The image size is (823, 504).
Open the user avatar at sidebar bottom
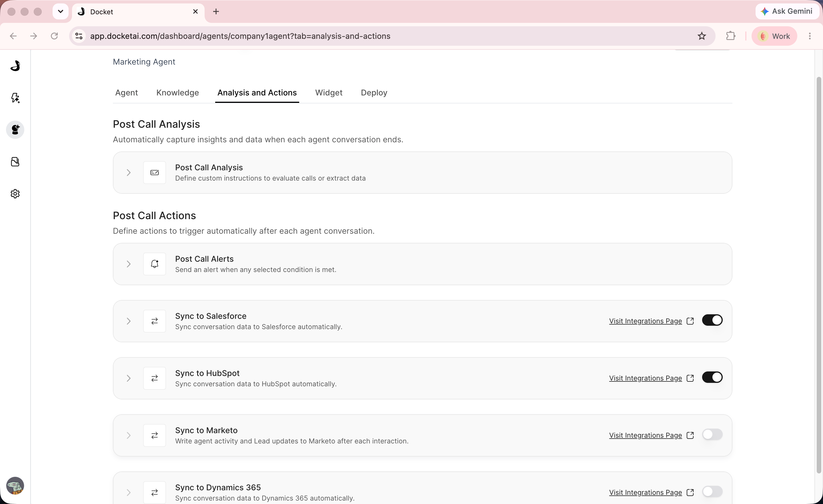pyautogui.click(x=15, y=486)
